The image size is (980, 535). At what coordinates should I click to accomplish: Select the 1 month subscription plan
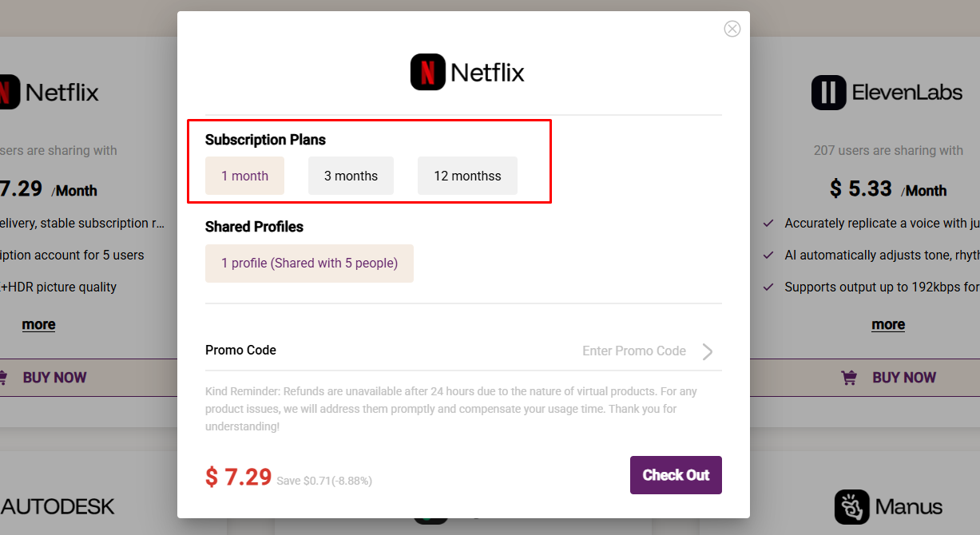point(244,175)
